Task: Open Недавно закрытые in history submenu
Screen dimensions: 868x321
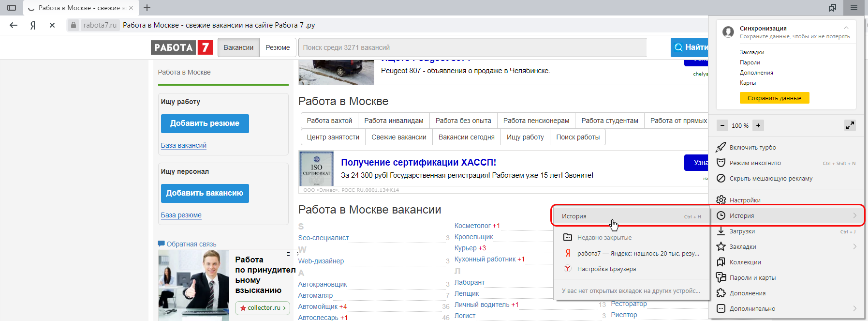Action: click(x=604, y=238)
